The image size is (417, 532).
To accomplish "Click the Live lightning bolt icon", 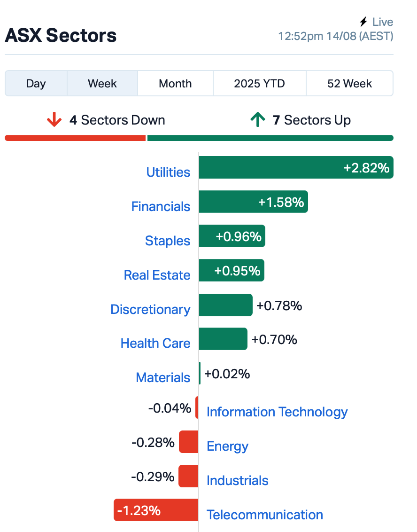I will [363, 22].
